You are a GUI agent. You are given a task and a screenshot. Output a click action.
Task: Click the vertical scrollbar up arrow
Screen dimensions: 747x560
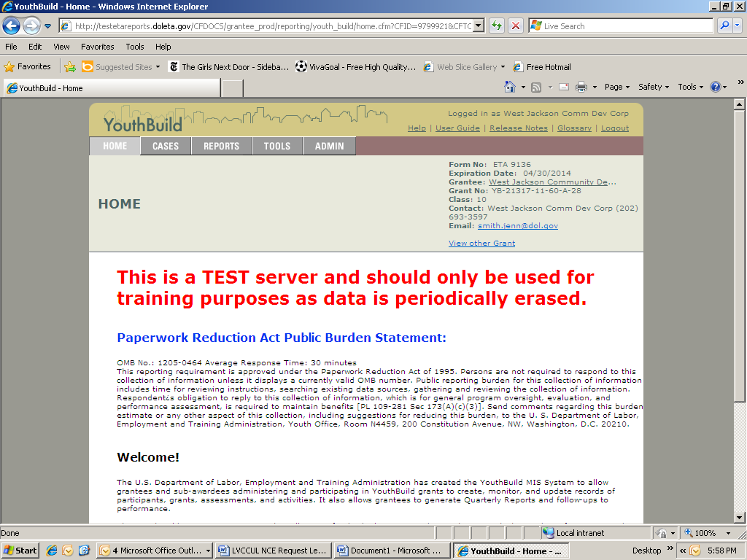[x=739, y=104]
